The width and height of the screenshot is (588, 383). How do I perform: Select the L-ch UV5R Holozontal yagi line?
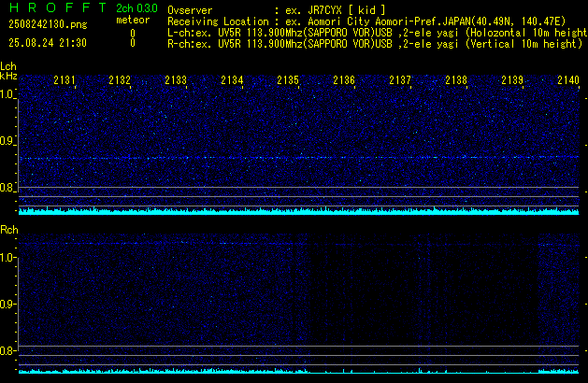(378, 33)
